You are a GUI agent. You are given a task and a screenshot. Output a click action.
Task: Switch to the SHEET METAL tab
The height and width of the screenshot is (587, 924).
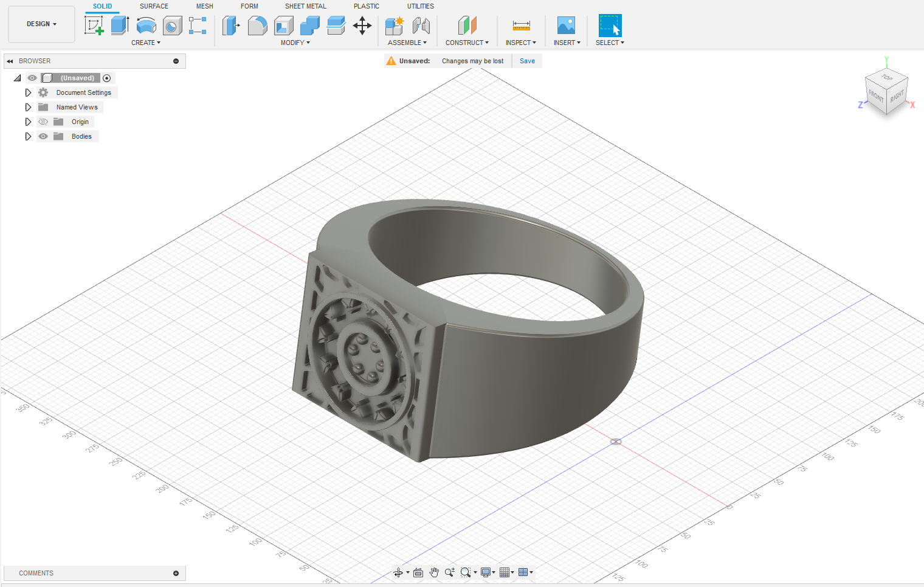tap(306, 6)
